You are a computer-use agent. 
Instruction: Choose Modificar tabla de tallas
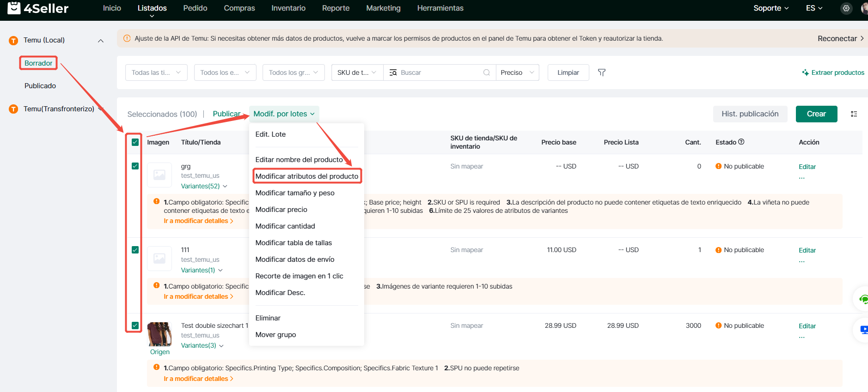tap(293, 243)
